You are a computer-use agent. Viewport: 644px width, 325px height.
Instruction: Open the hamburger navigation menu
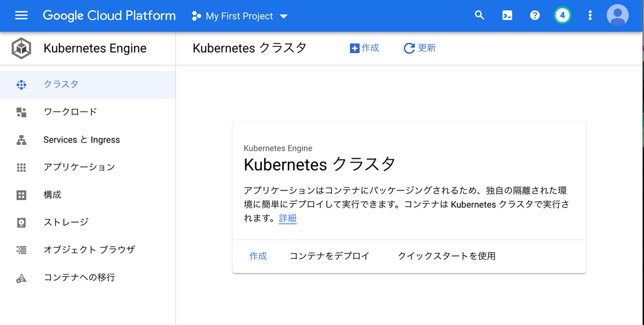21,16
